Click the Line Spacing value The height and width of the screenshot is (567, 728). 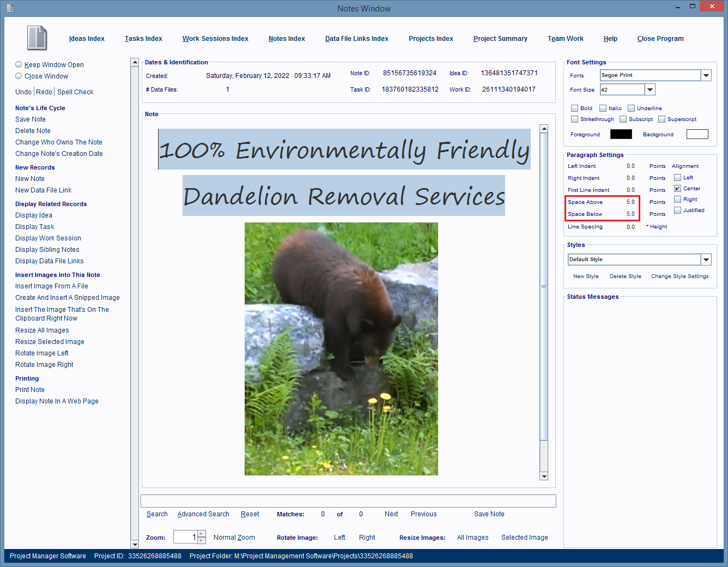(x=630, y=227)
